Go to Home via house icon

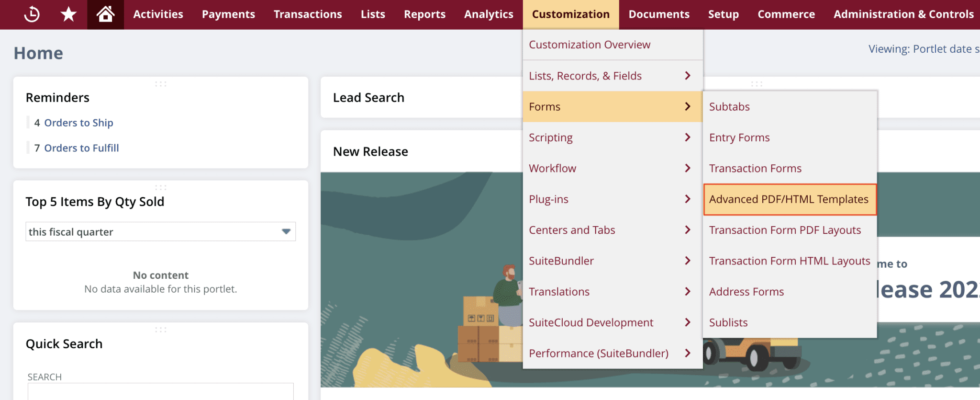[x=105, y=14]
